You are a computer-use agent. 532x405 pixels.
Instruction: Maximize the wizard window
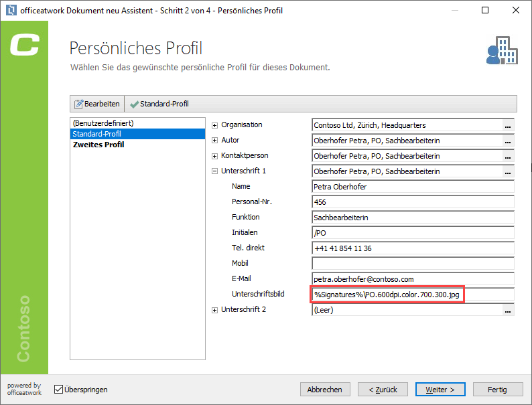coord(485,10)
